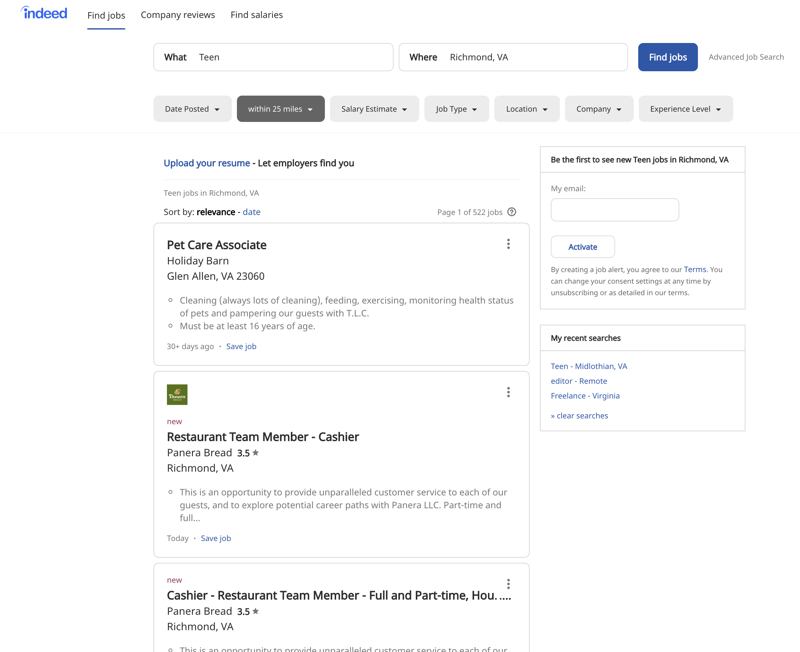Follow the Upload your resume link
800x652 pixels.
point(207,163)
